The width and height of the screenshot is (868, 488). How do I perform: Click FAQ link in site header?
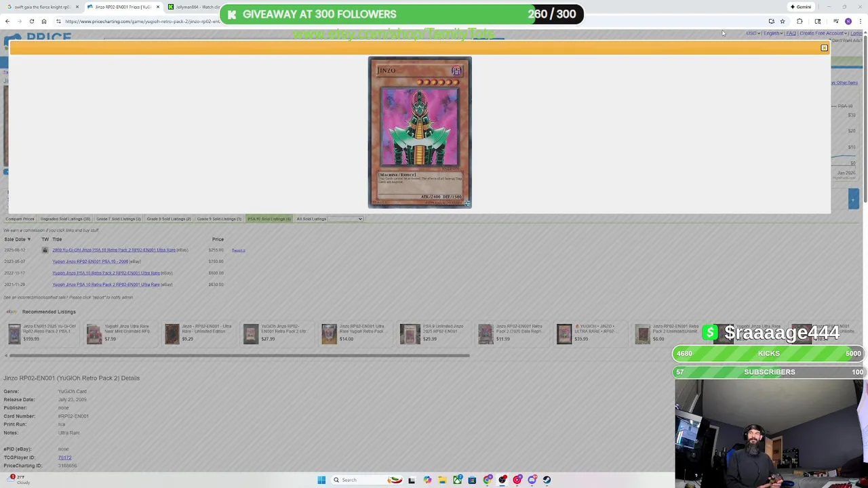(x=791, y=33)
